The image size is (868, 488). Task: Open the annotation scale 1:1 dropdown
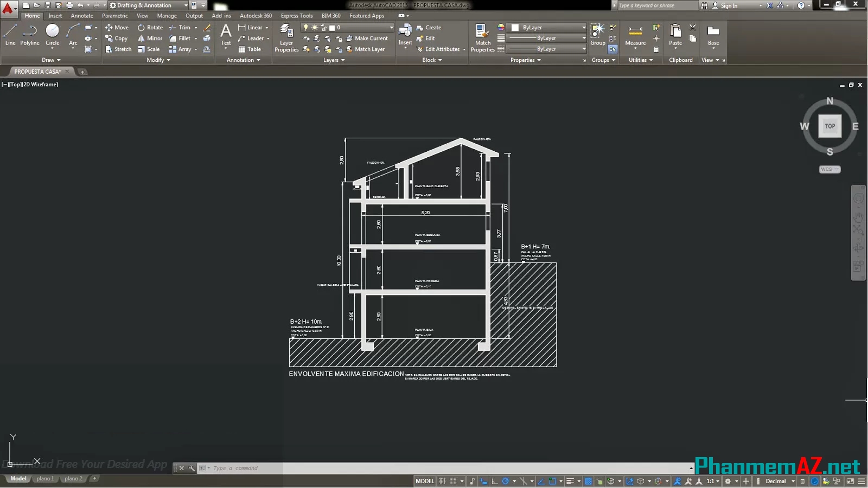click(712, 481)
